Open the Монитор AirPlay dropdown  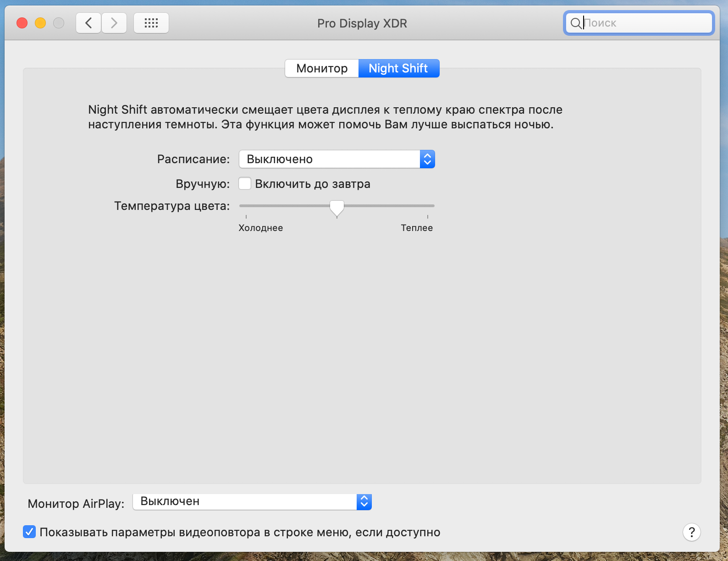tap(252, 501)
